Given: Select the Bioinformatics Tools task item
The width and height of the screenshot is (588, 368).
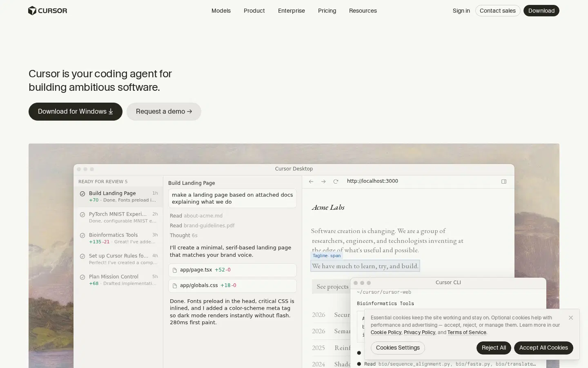Looking at the screenshot, I should click(118, 238).
